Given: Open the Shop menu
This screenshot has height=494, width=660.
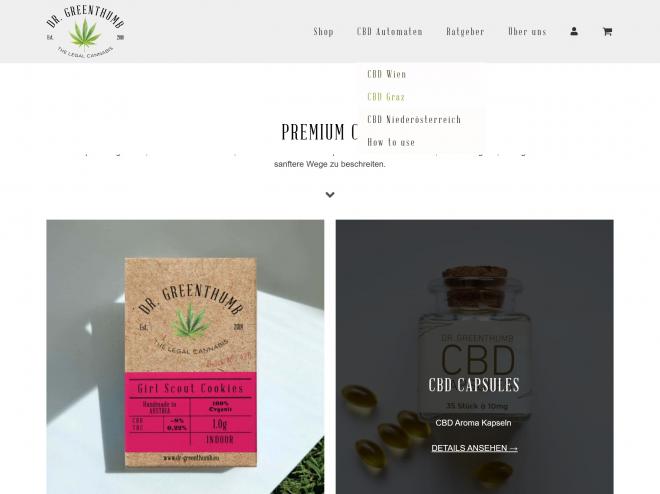Looking at the screenshot, I should 323,32.
